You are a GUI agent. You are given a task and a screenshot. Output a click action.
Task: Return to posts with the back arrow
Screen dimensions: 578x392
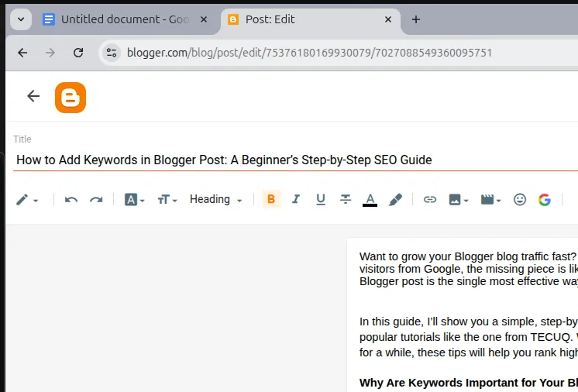(x=33, y=97)
